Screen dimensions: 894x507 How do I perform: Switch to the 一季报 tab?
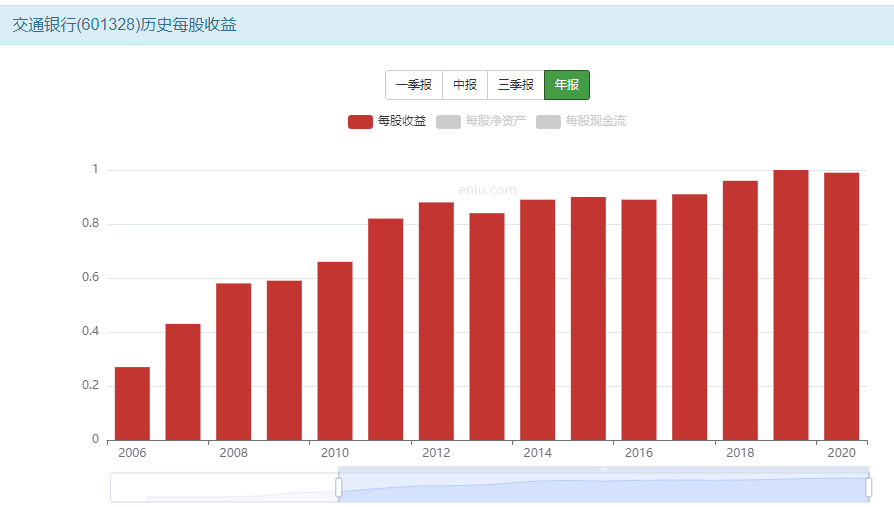point(414,85)
